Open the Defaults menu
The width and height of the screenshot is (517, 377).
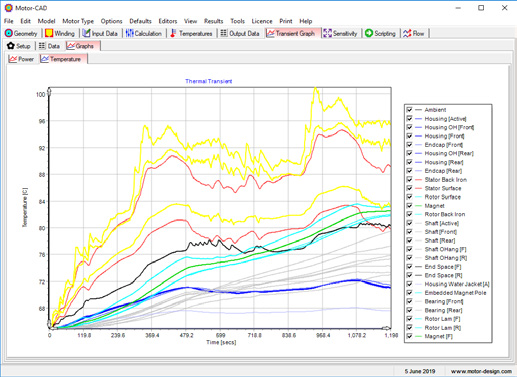click(140, 21)
